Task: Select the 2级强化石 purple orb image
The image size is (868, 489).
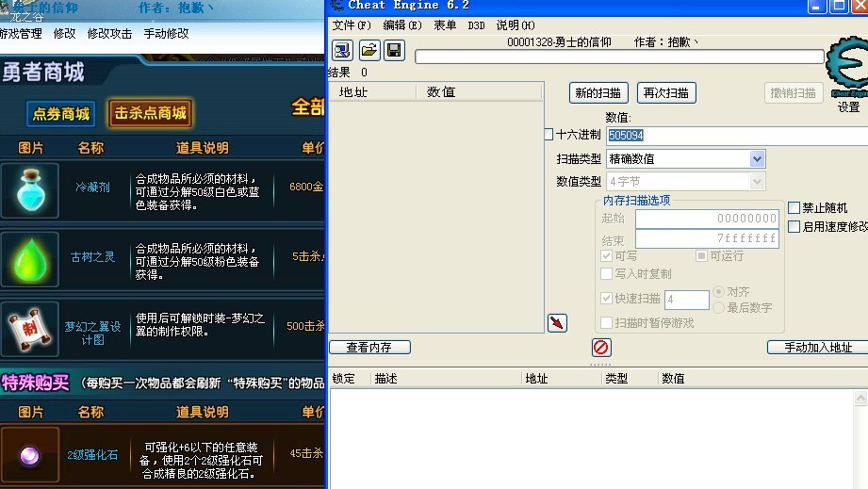Action: (30, 455)
